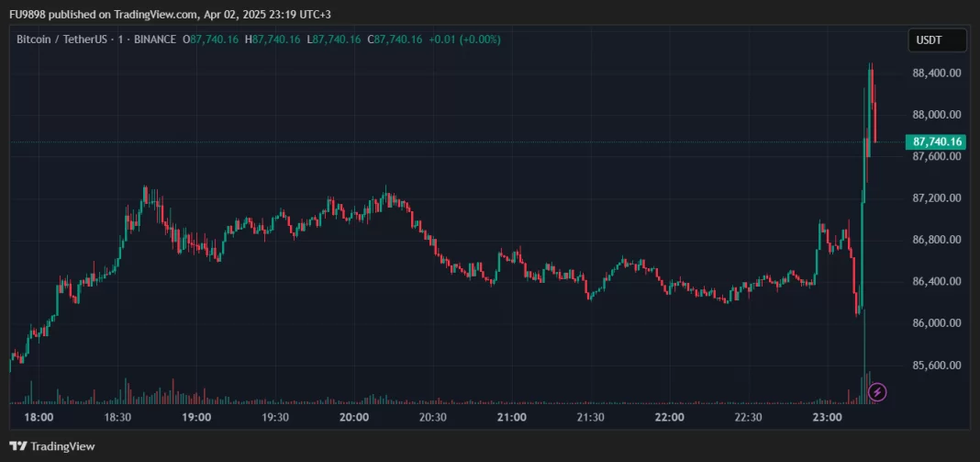Click the +0.01 (+0.00%) change value
Image resolution: width=980 pixels, height=462 pixels.
(x=466, y=39)
